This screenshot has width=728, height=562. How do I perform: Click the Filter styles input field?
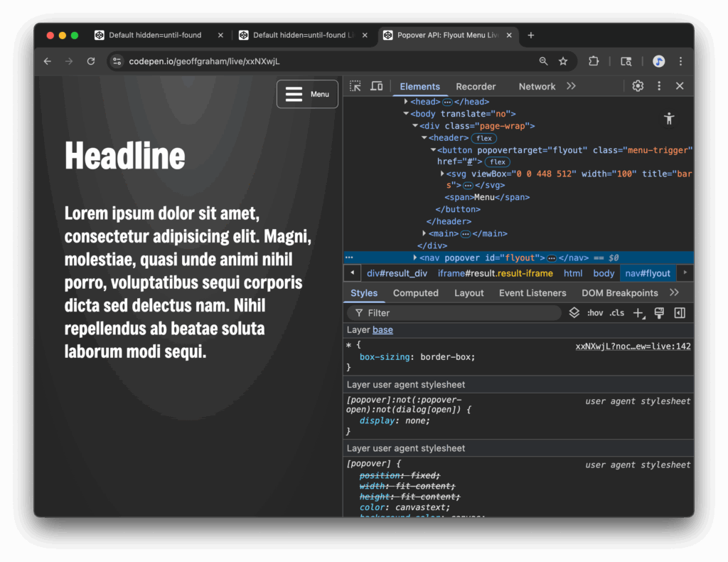(454, 313)
